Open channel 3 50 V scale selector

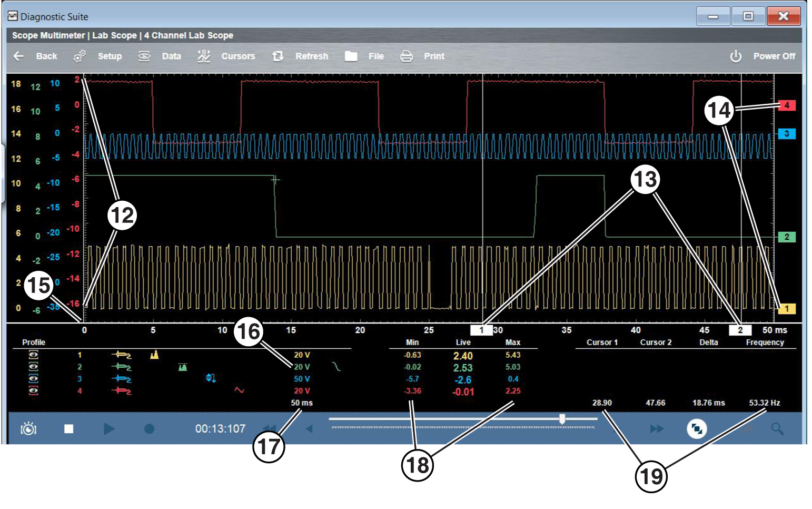tap(302, 379)
